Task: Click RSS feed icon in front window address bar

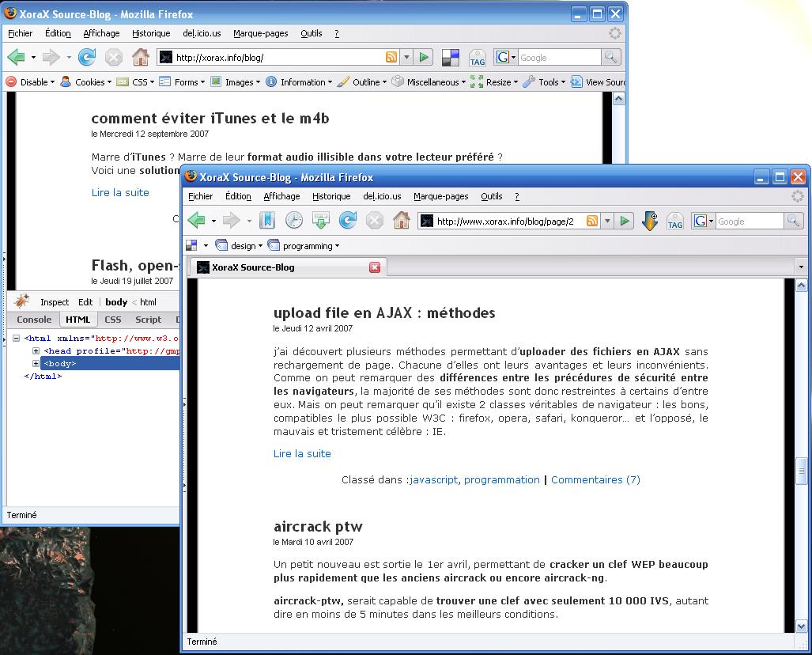Action: pyautogui.click(x=591, y=221)
